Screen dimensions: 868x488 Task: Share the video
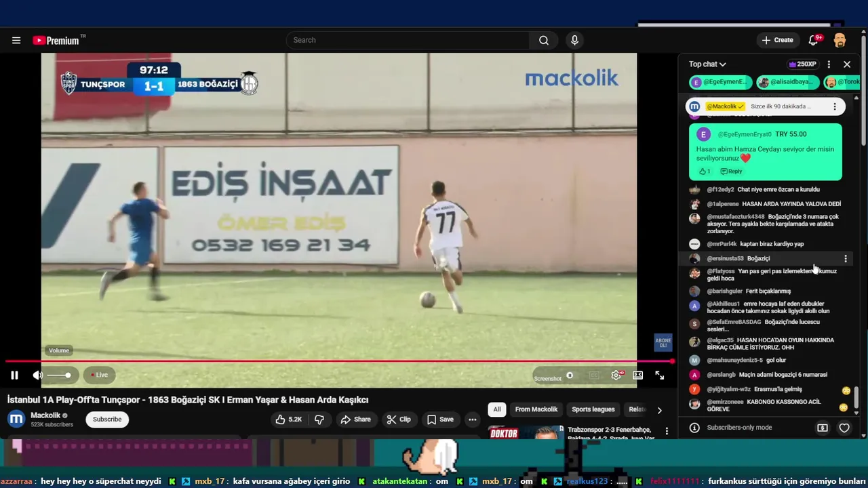[355, 420]
